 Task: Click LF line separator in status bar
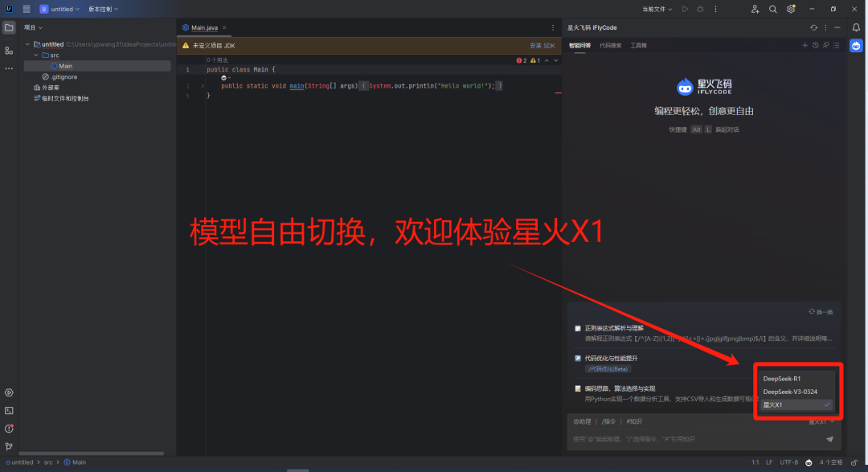(769, 462)
